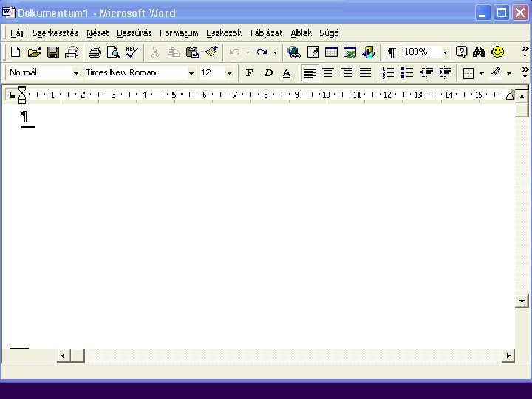532x399 pixels.
Task: Click horizontal scrollbar left arrow
Action: coord(63,355)
